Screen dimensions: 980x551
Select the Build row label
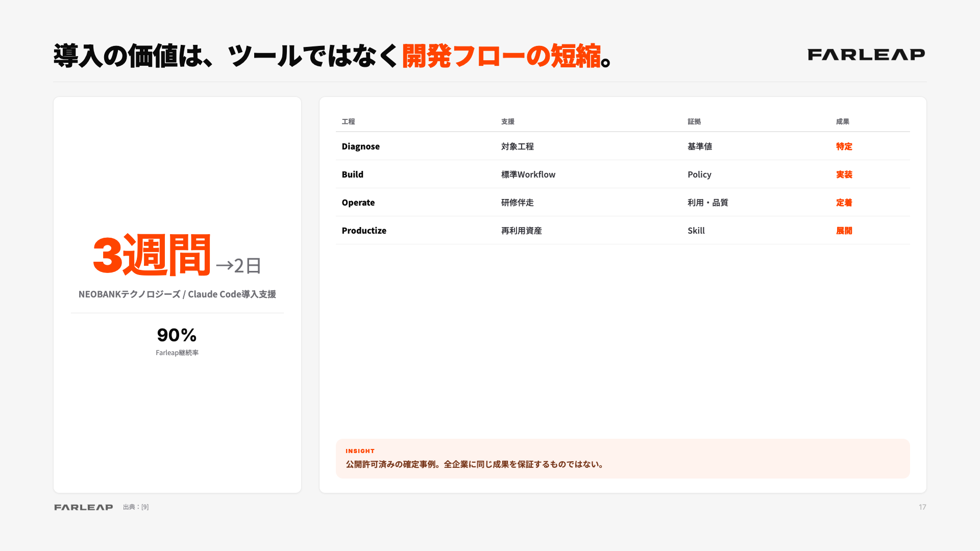point(353,174)
